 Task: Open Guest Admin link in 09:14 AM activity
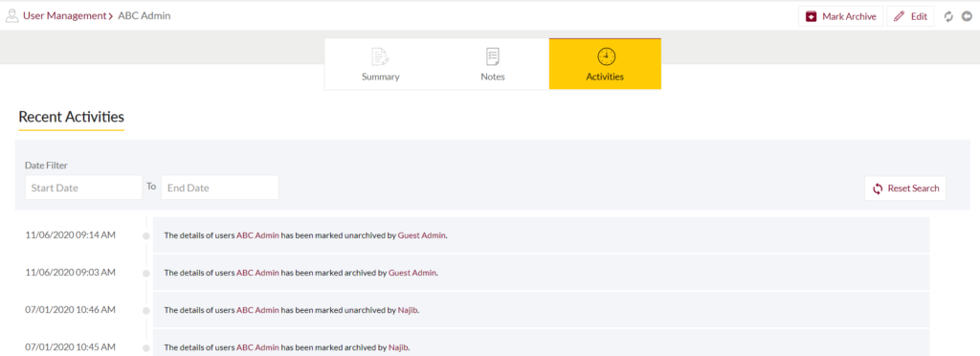tap(422, 235)
